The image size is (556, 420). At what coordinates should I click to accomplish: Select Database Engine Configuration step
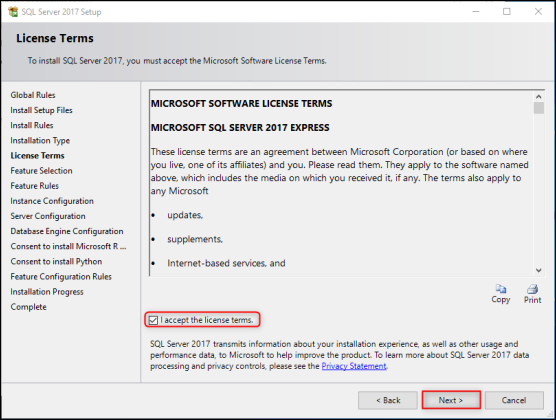coord(67,231)
